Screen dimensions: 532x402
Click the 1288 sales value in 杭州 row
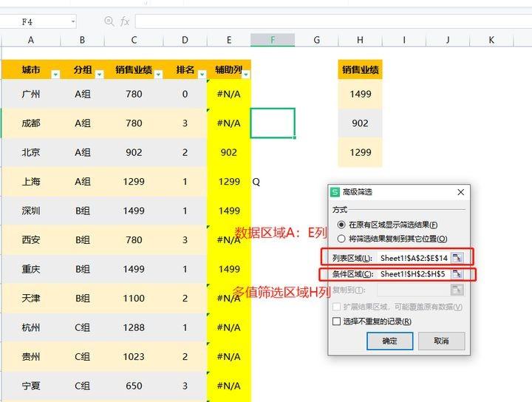134,327
